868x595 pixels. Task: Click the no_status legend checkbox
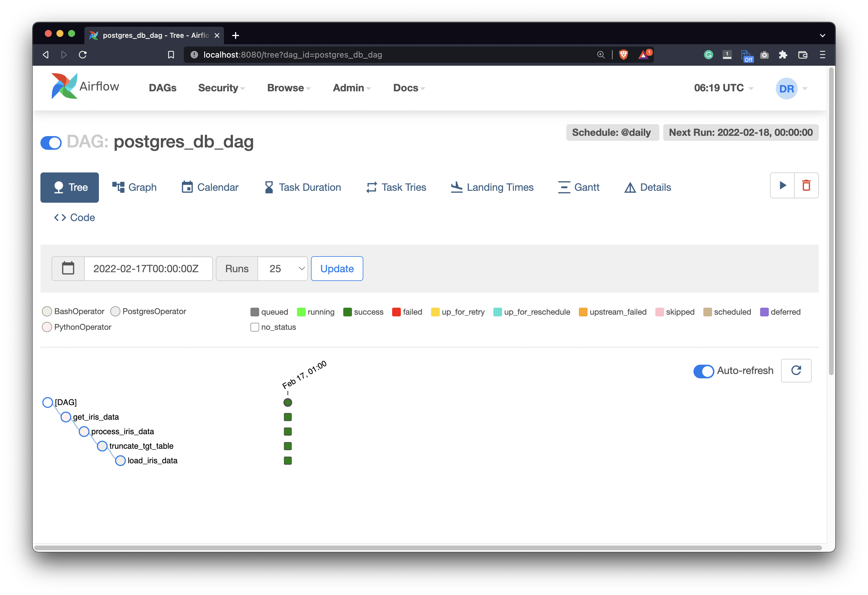click(x=255, y=327)
